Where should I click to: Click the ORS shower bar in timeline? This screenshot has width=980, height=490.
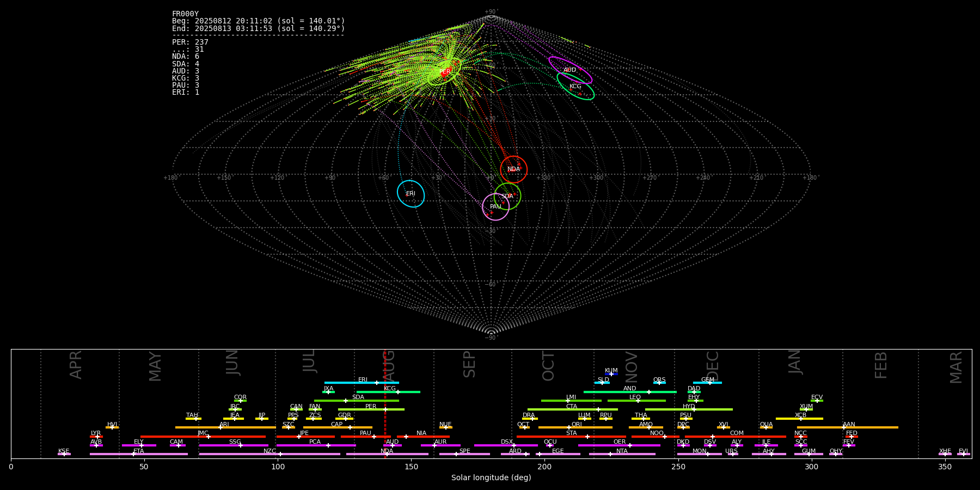tap(659, 383)
